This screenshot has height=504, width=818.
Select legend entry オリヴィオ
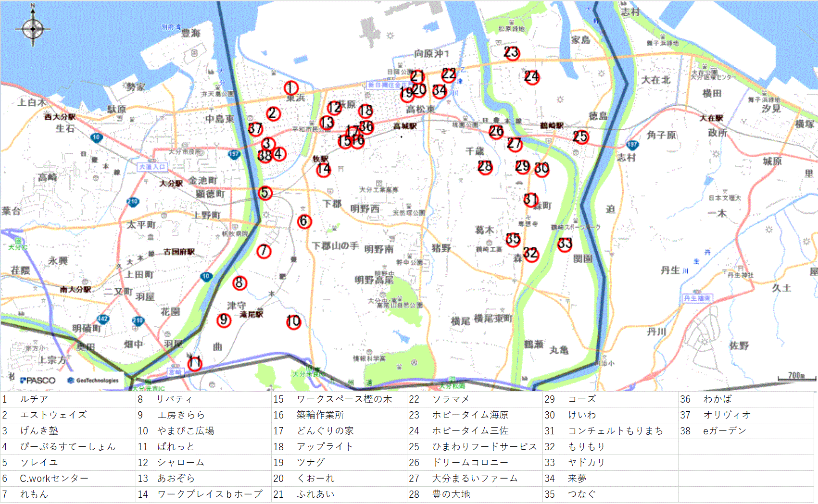click(727, 415)
